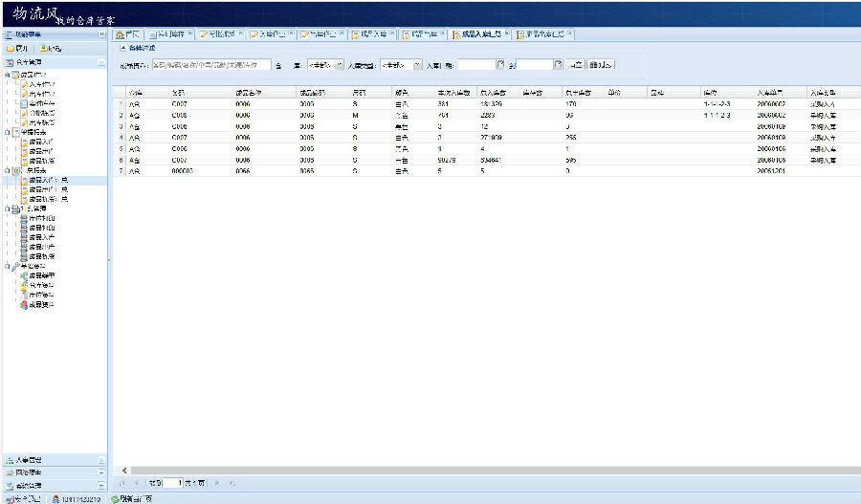The image size is (861, 504).
Task: Open 成品出库汇总 in the sidebar tree
Action: (x=49, y=190)
